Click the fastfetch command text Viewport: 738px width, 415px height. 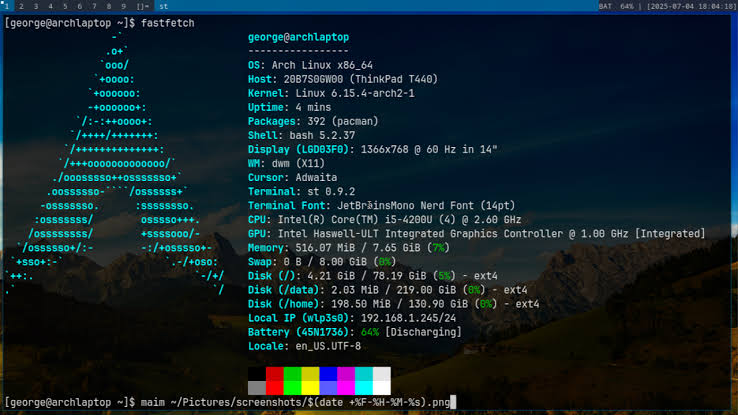(x=168, y=23)
